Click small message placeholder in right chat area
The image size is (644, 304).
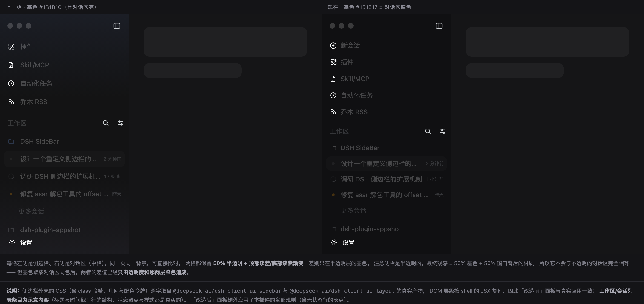pyautogui.click(x=515, y=70)
